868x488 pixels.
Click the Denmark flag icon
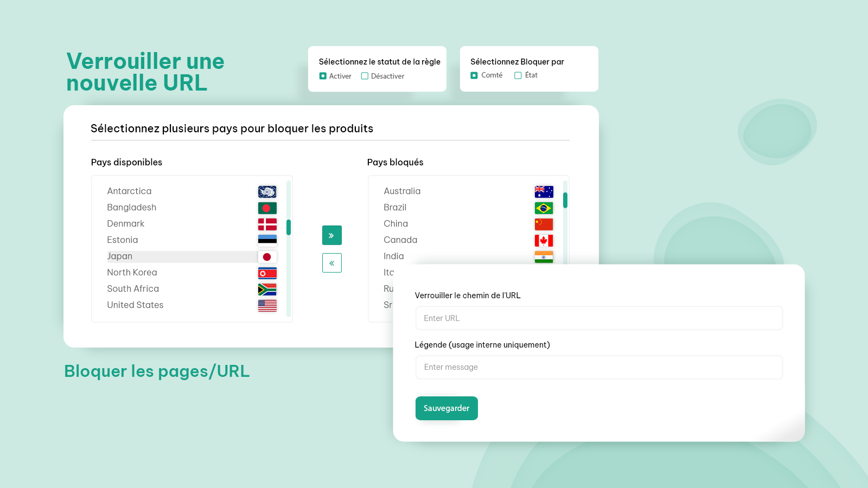coord(267,224)
